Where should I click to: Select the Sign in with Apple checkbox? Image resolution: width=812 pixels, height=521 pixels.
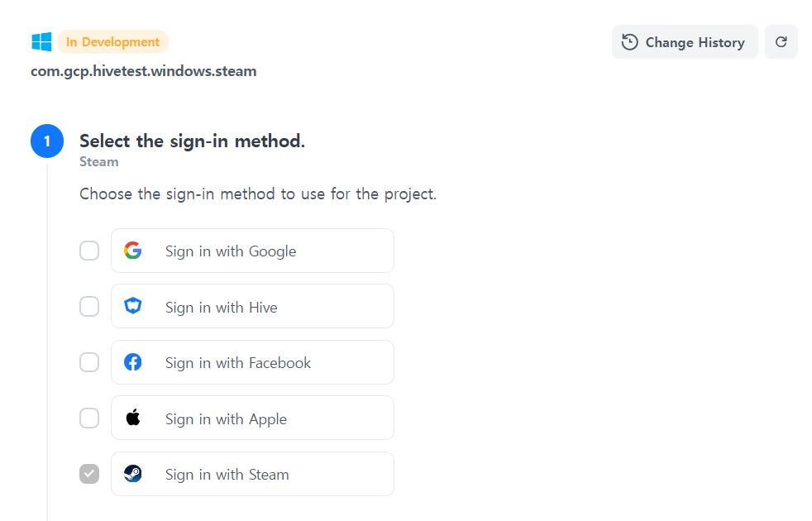(x=89, y=418)
